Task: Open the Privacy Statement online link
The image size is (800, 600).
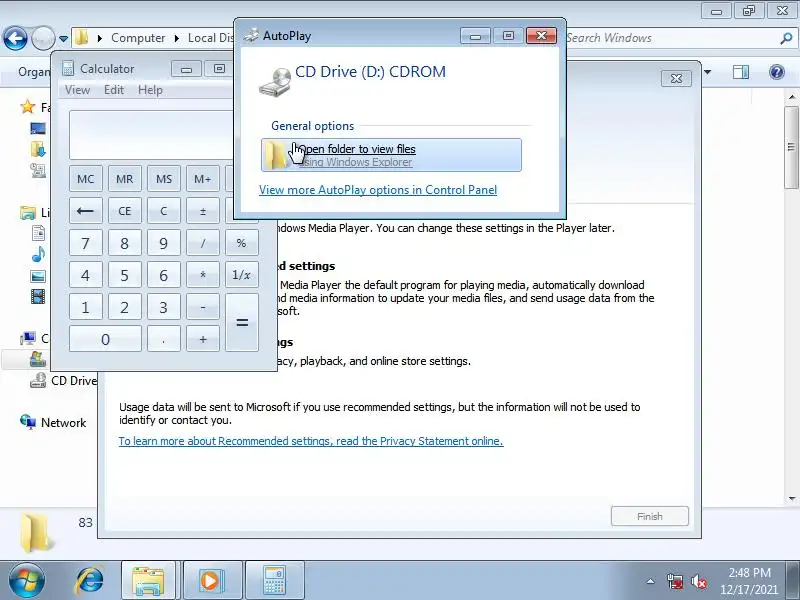Action: 311,441
